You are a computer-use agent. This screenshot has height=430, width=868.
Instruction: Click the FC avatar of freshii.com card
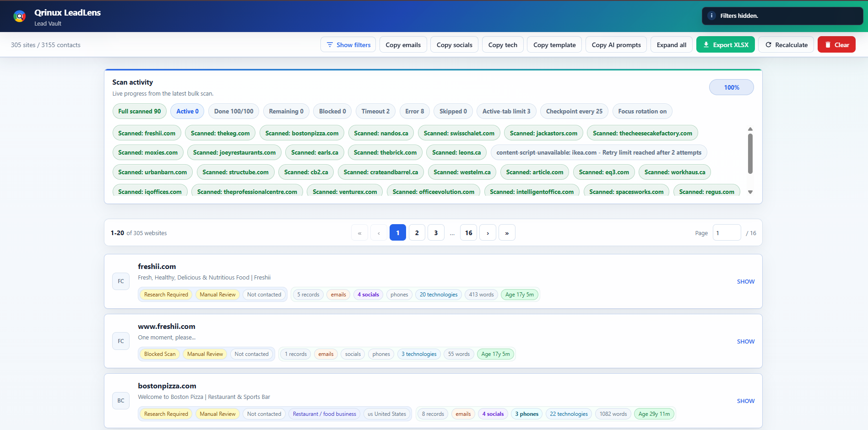coord(121,281)
